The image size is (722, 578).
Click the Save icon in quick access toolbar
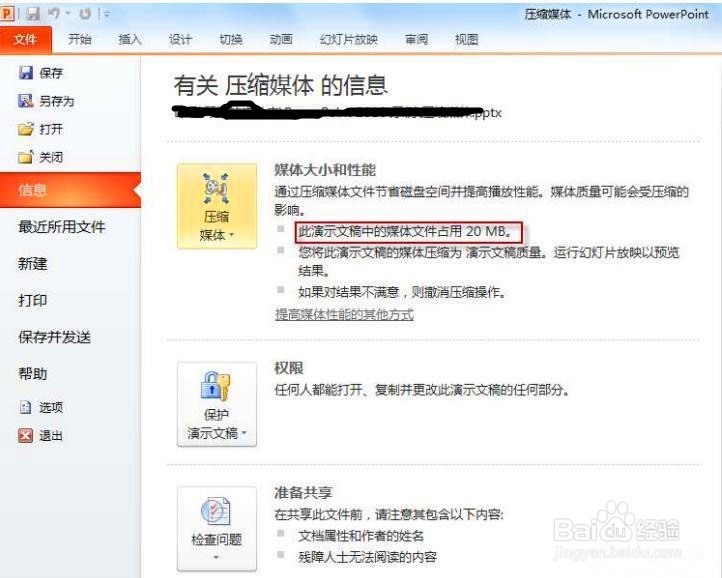tap(32, 14)
